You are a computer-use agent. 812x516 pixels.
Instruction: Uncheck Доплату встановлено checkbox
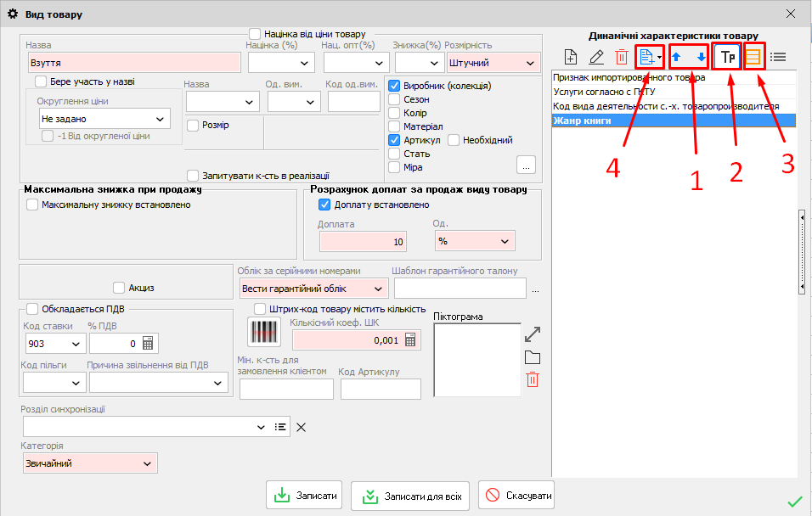pos(324,205)
